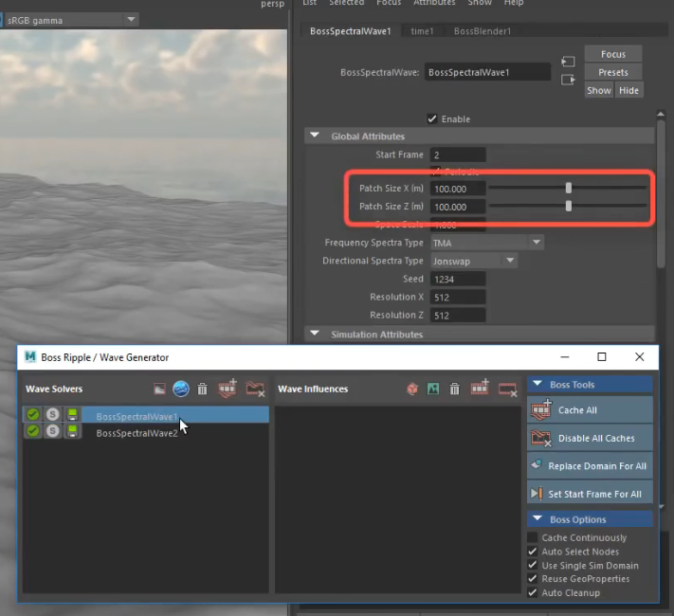Click the Patch Size X slider handle

(x=568, y=188)
